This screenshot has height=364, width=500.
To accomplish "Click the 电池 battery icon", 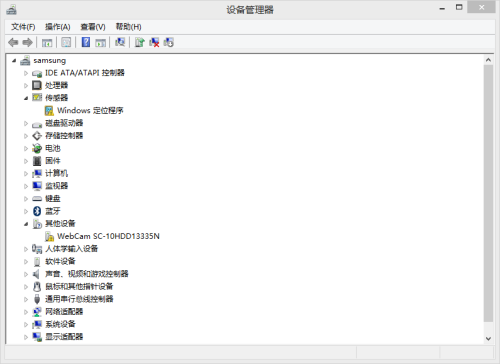I will tap(37, 148).
